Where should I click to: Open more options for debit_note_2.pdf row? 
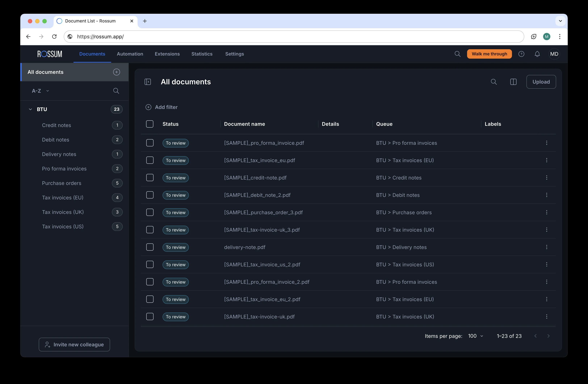pos(547,195)
